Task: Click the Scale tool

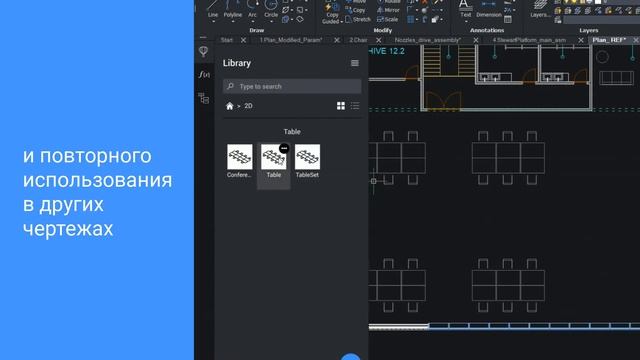Action: coord(387,19)
